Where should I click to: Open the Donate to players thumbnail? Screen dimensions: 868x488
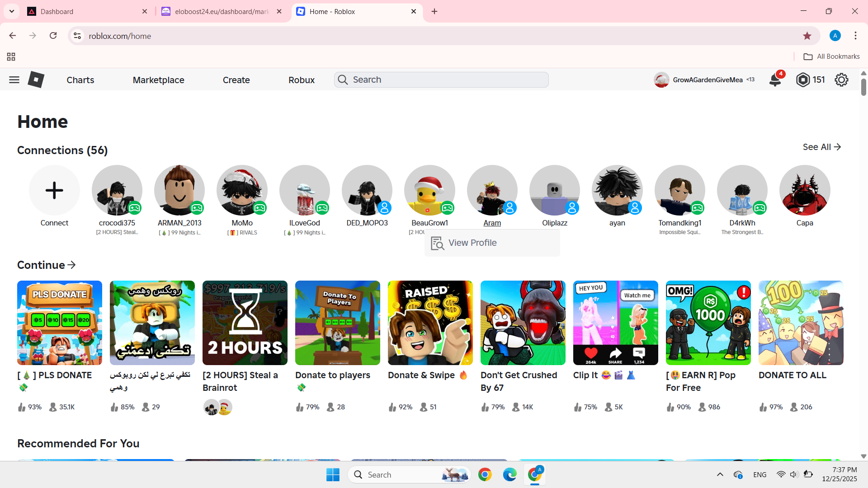338,323
